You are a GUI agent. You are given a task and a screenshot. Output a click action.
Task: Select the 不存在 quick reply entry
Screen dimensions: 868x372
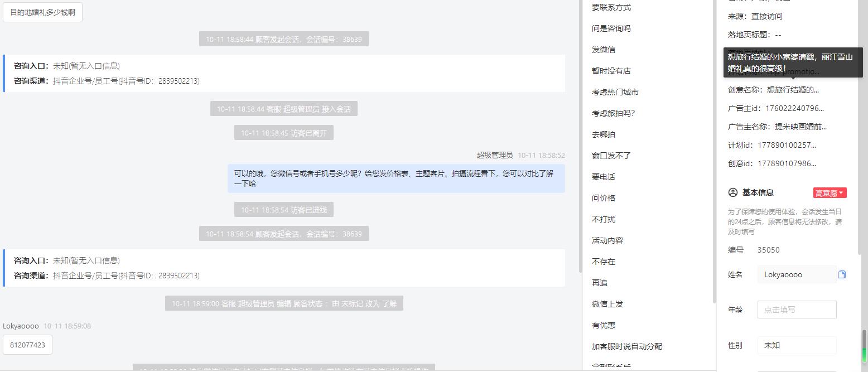click(x=604, y=262)
